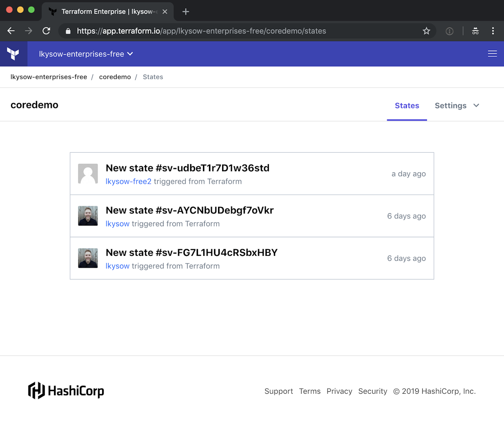
Task: Click the info icon beside the address bar
Action: click(450, 31)
